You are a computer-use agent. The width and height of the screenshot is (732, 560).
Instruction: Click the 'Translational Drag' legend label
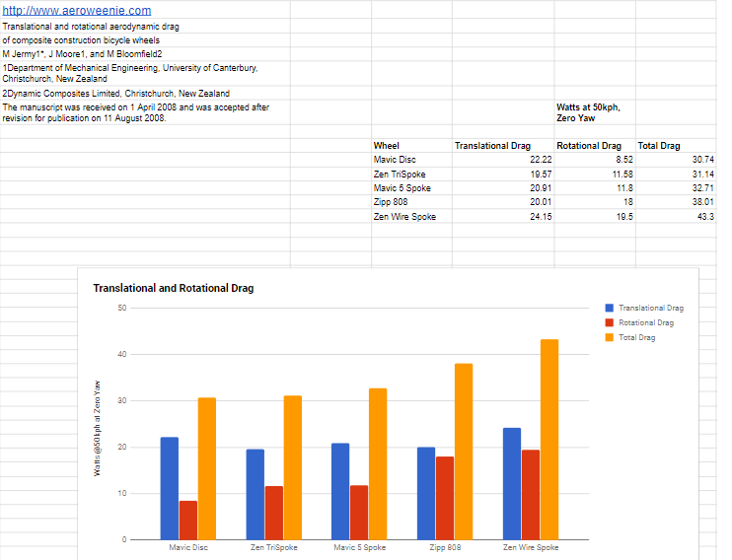(x=651, y=308)
